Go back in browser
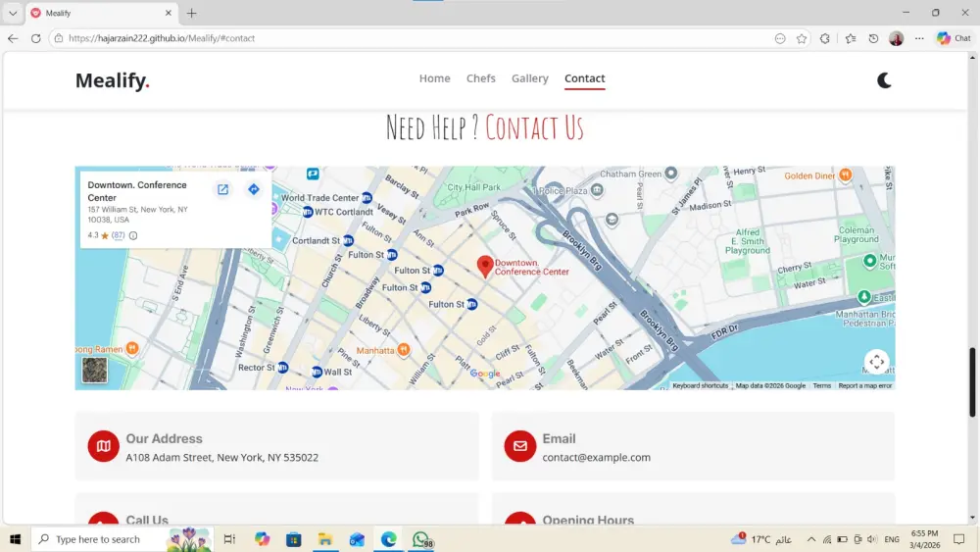Screen dimensions: 980x552 [x=13, y=38]
